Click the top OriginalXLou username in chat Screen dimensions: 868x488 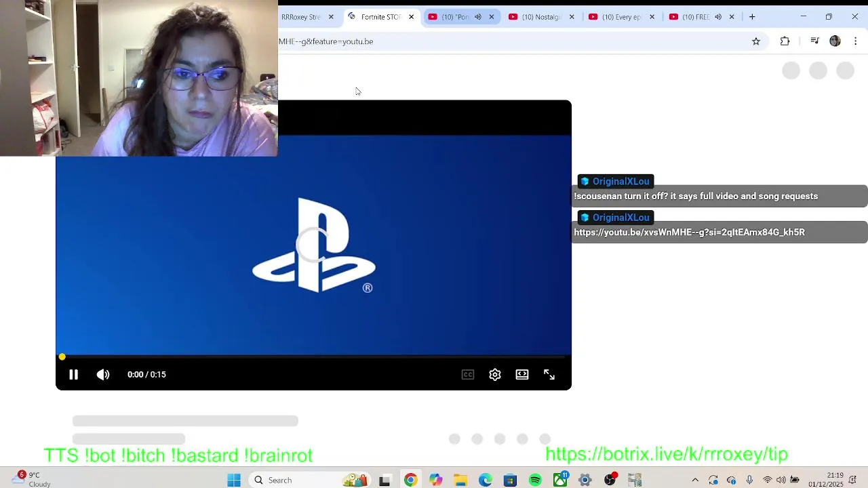[x=620, y=182]
